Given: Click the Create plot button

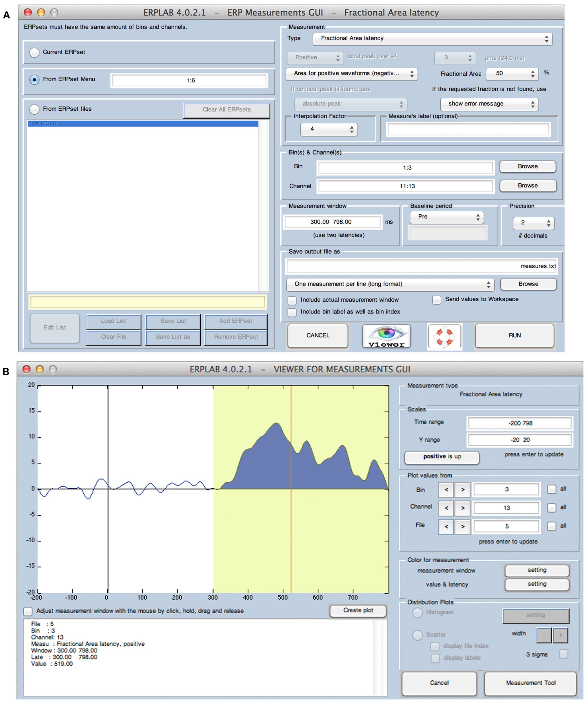Looking at the screenshot, I should (x=358, y=611).
